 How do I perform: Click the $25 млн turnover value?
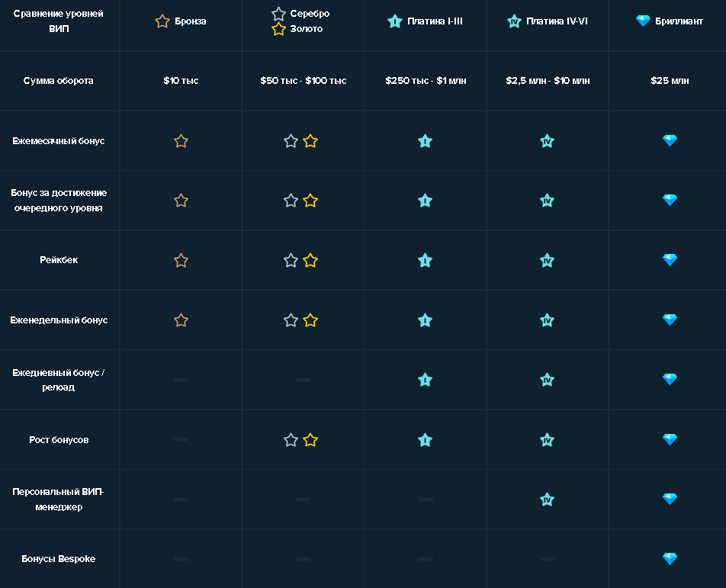[670, 81]
